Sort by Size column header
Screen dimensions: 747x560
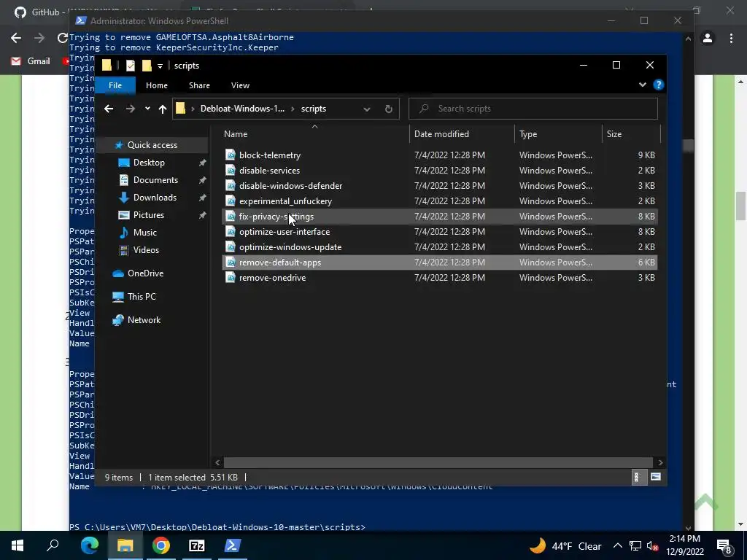631,134
